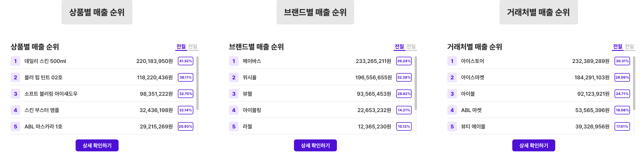
Task: Switch product ranking to 전일 tab
Action: point(193,47)
